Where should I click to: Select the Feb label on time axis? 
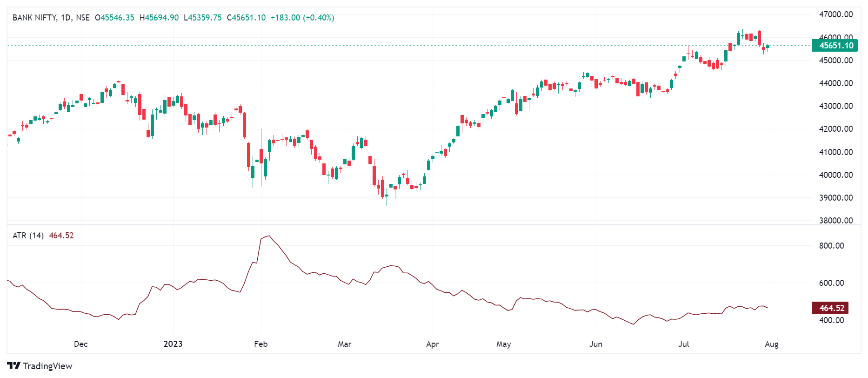pos(260,344)
